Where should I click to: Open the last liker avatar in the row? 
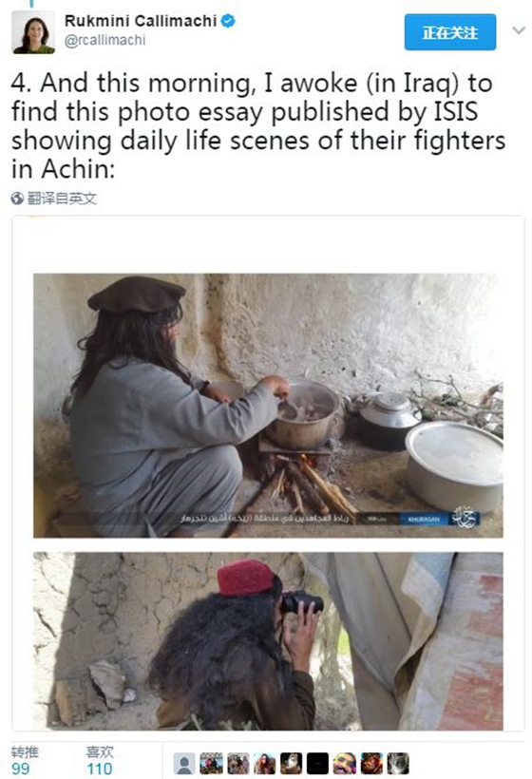click(x=398, y=764)
